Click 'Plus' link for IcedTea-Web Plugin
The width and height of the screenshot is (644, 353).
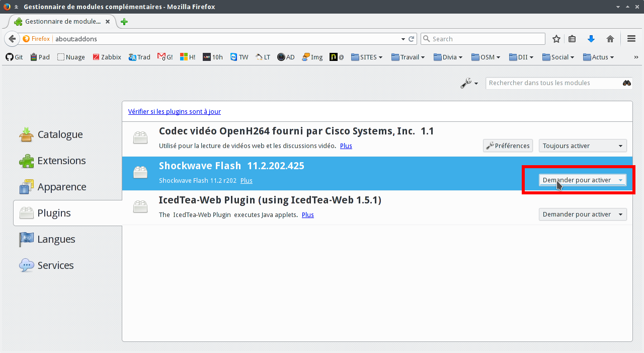point(308,215)
